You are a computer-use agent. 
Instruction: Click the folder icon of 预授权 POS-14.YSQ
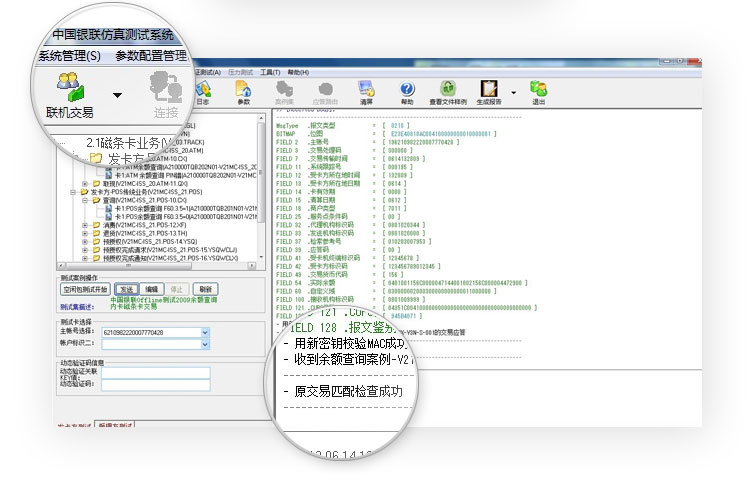pyautogui.click(x=97, y=241)
